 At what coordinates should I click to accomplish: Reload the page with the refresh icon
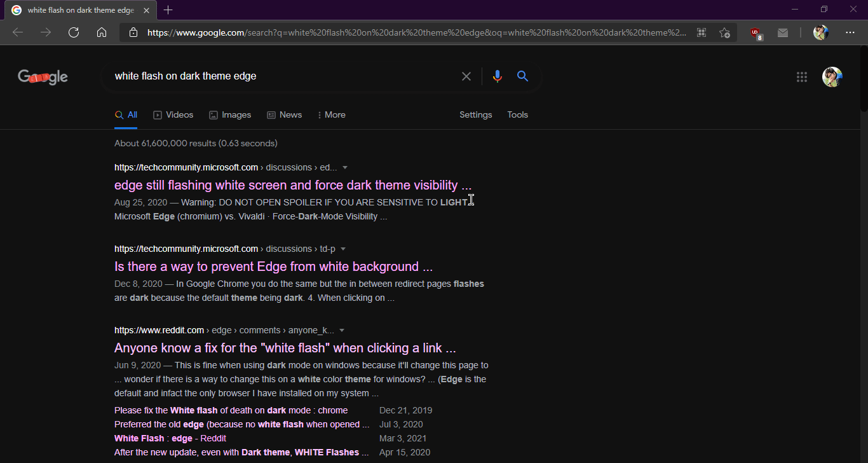tap(74, 32)
